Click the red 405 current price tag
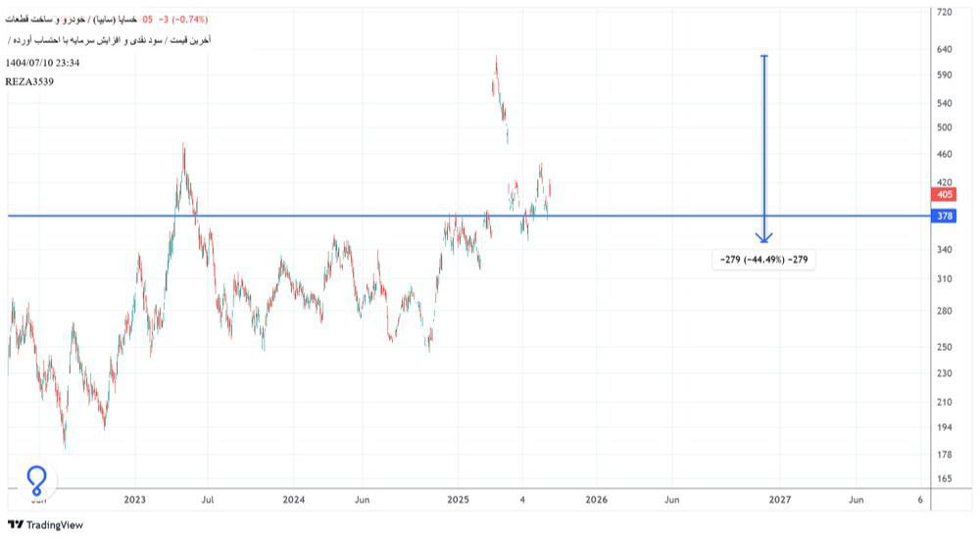980x539 pixels. 945,195
